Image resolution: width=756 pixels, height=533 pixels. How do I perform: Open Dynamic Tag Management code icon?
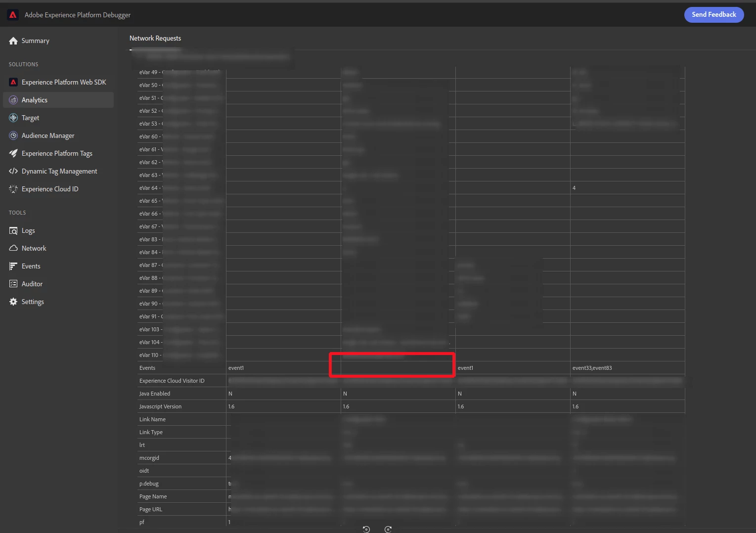coord(13,171)
